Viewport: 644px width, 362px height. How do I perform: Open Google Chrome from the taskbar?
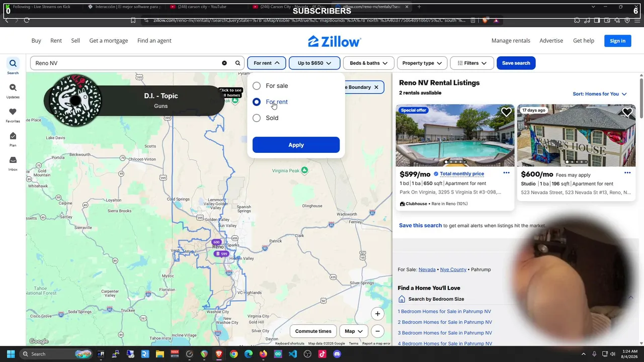click(233, 354)
